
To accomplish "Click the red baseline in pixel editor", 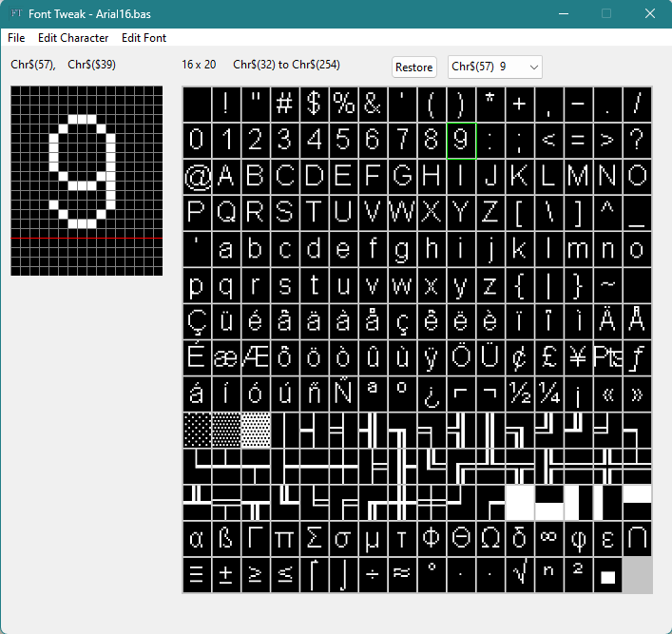I will [x=86, y=238].
